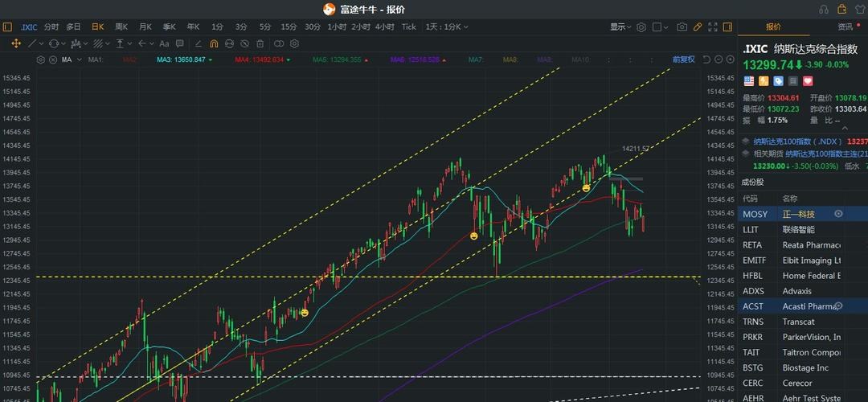Open the 纳斯达克100指数 (.NDX) link

(797, 142)
